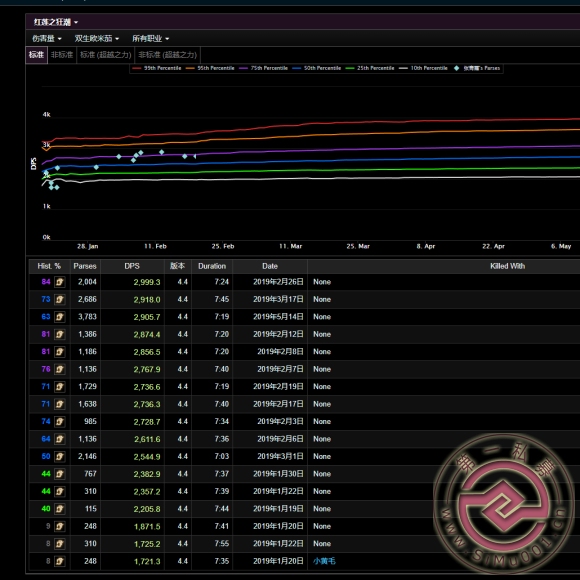Screen dimensions: 580x580
Task: Open report icon in the 1,871.5 DPS row
Action: [60, 526]
